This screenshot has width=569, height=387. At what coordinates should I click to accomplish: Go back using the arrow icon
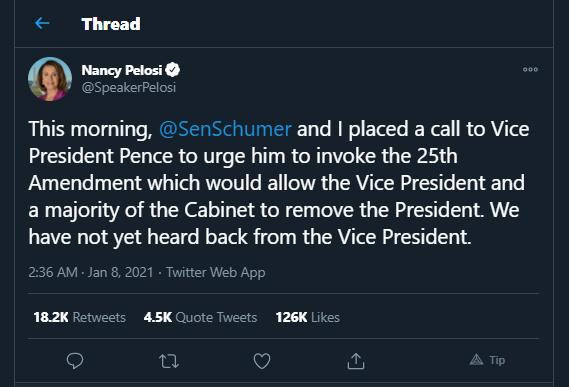(42, 23)
